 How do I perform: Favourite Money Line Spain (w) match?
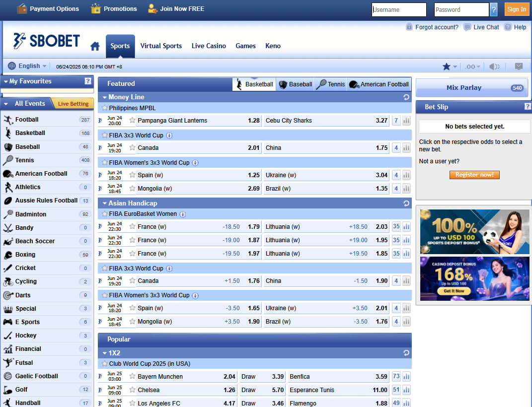[132, 175]
